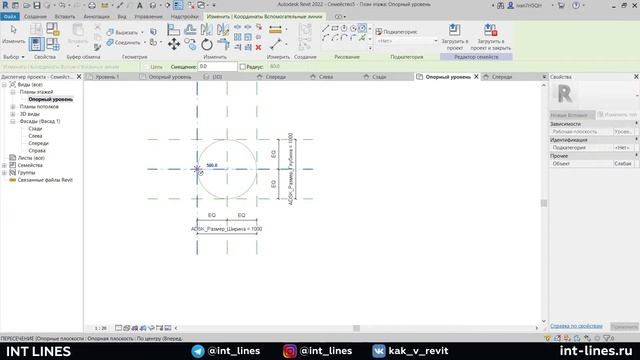Screen dimensions: 640x360
Task: Click the Revit R application logo
Action: click(5, 5)
